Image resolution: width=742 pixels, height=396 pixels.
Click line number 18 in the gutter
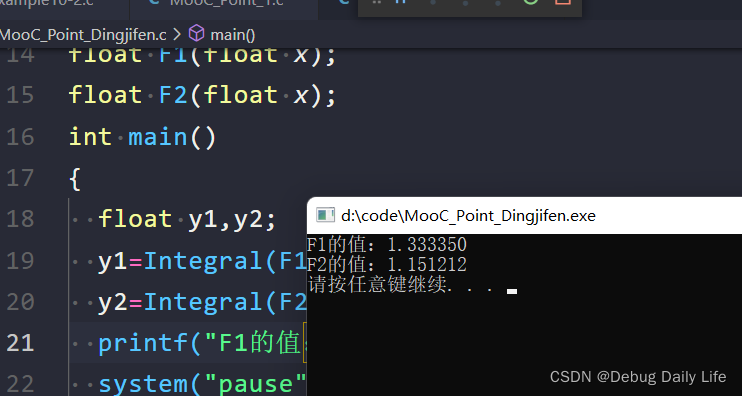(20, 219)
